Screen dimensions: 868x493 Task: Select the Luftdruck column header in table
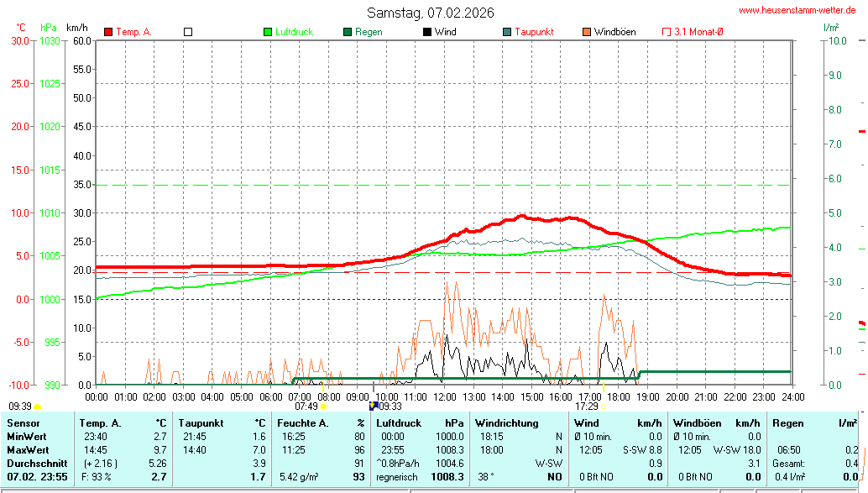(x=398, y=423)
